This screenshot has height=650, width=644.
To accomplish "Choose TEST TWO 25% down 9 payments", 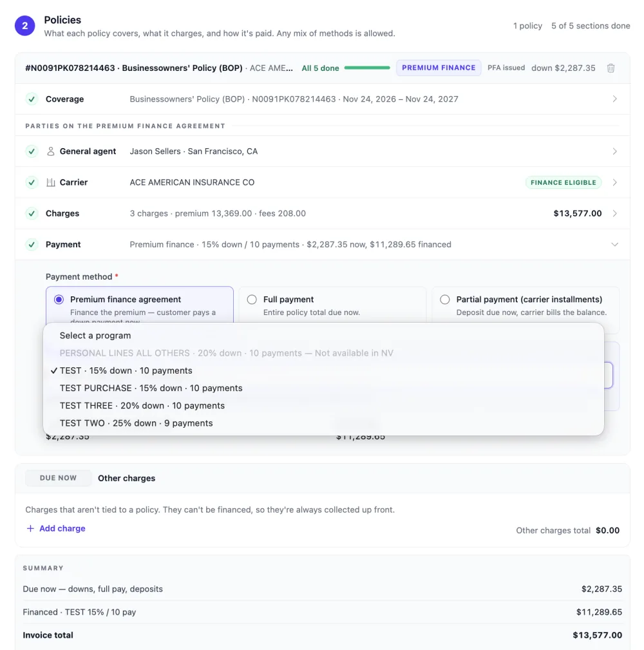I will (x=323, y=423).
